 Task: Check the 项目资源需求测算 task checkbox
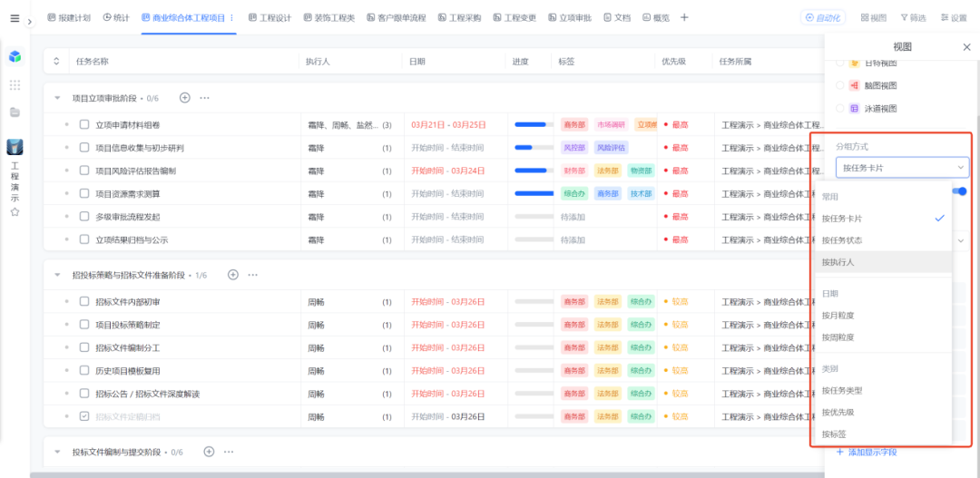tap(84, 194)
